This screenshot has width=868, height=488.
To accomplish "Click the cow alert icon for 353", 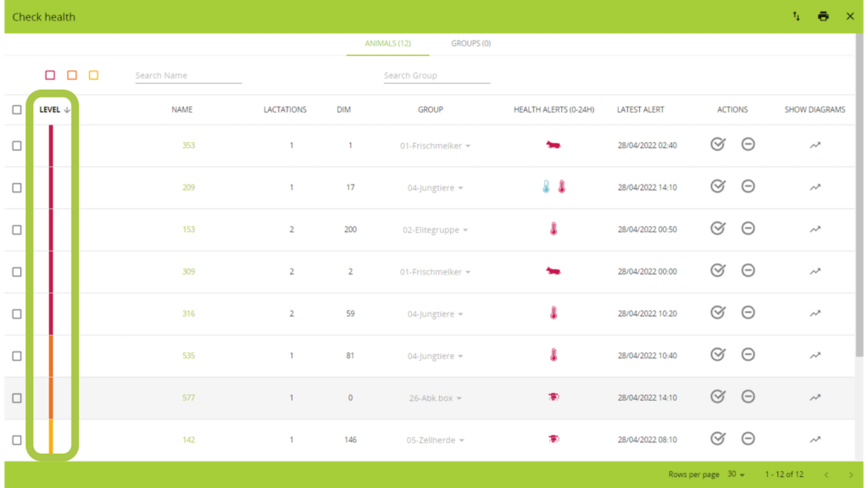I will pos(553,145).
